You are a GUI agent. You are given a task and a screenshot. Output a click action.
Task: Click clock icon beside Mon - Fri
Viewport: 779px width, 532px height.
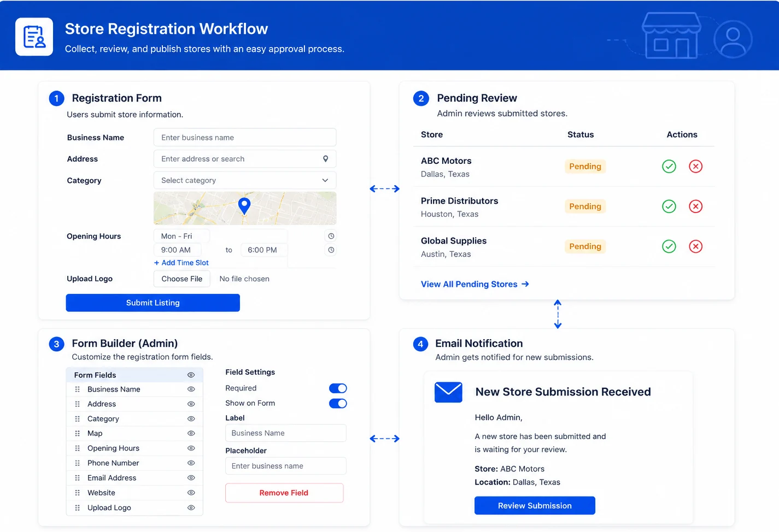pyautogui.click(x=331, y=236)
